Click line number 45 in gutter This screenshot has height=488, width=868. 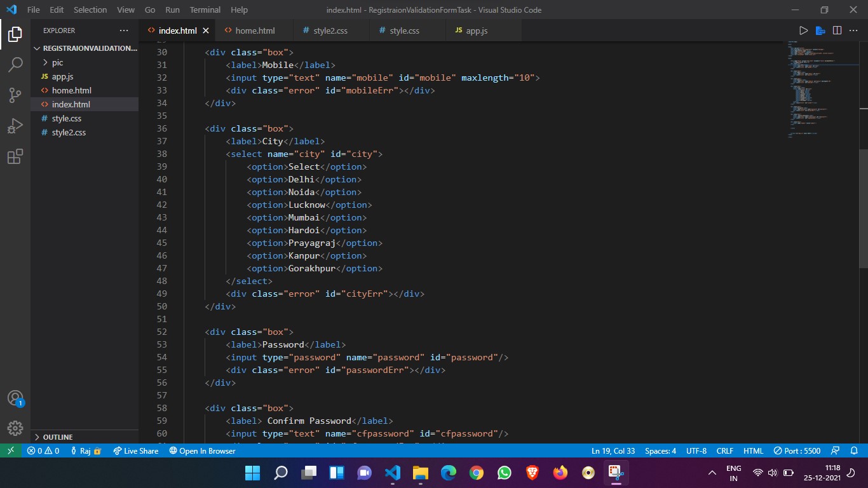pos(161,243)
